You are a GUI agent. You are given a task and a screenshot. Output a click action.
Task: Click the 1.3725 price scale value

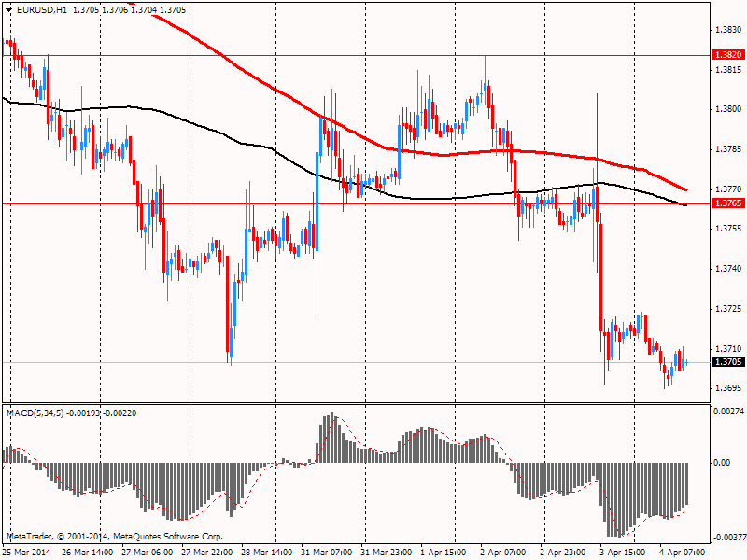[x=728, y=309]
